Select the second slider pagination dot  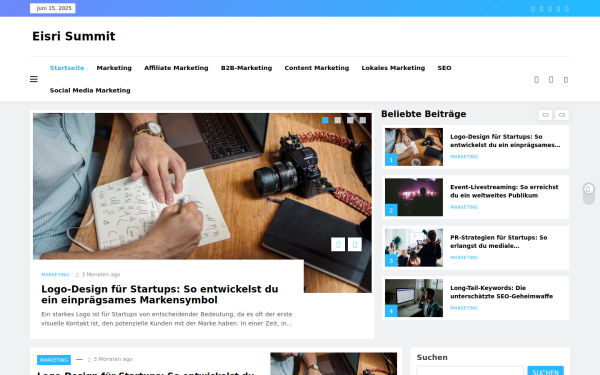(338, 120)
